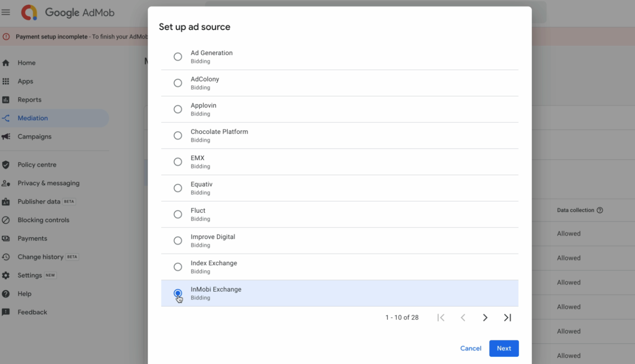635x364 pixels.
Task: Cancel the ad source setup dialog
Action: 470,348
